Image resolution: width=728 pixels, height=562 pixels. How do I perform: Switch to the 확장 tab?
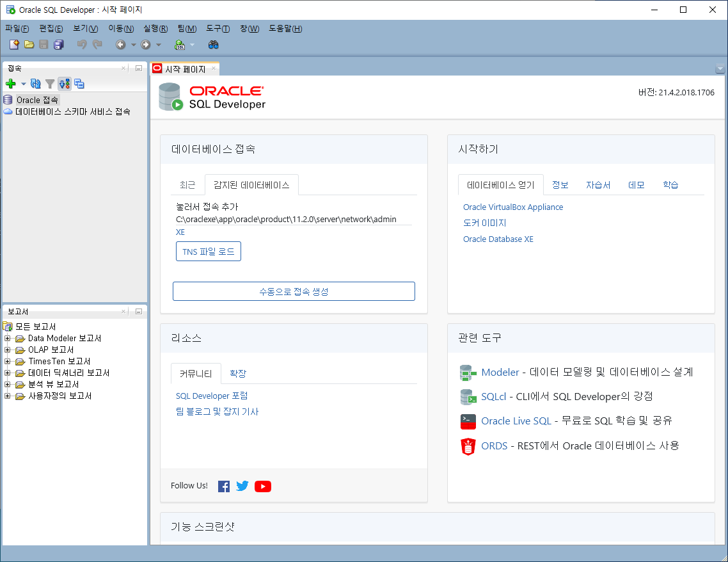pyautogui.click(x=238, y=373)
